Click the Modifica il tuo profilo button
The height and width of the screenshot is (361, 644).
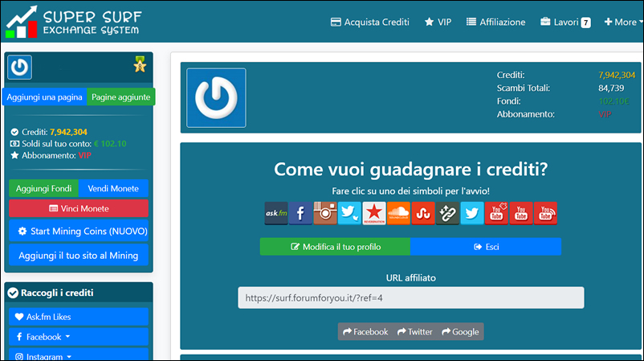(335, 247)
